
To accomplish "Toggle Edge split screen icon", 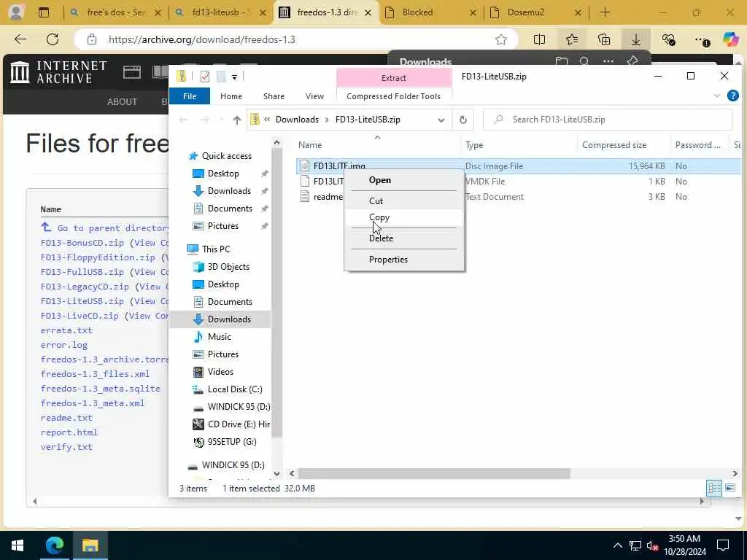I will point(539,39).
